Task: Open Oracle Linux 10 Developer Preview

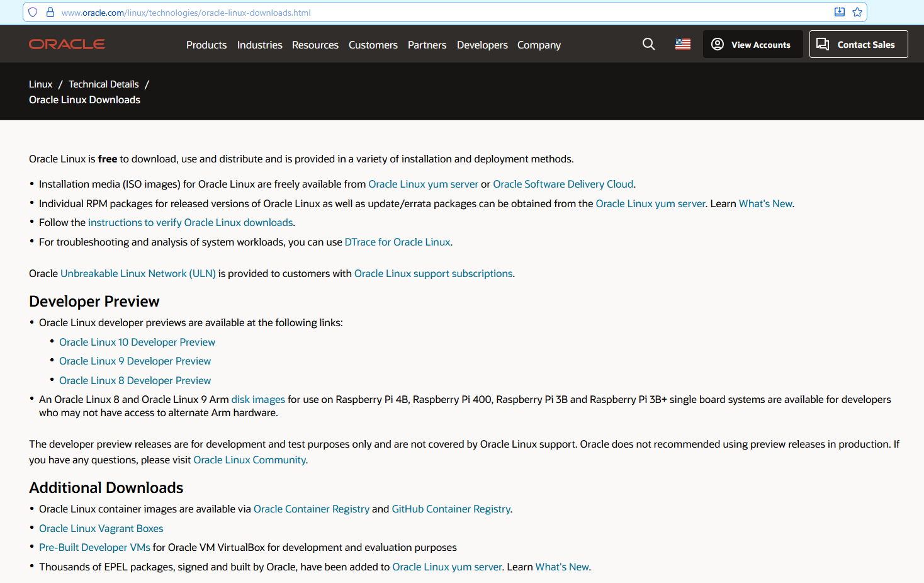Action: [137, 342]
